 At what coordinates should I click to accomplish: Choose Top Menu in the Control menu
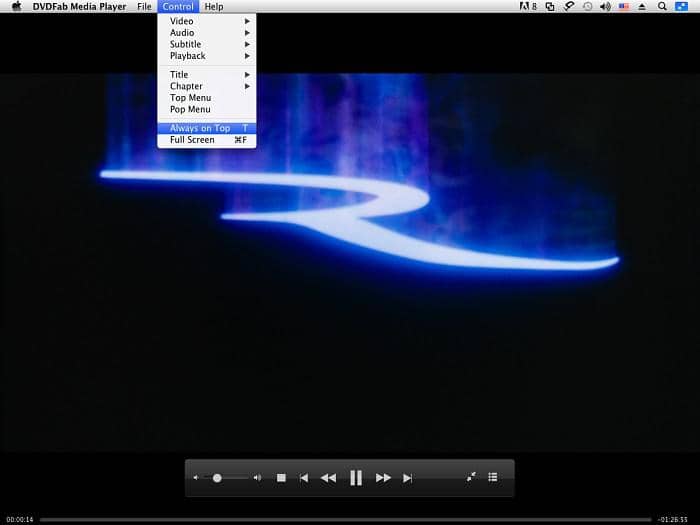(207, 98)
